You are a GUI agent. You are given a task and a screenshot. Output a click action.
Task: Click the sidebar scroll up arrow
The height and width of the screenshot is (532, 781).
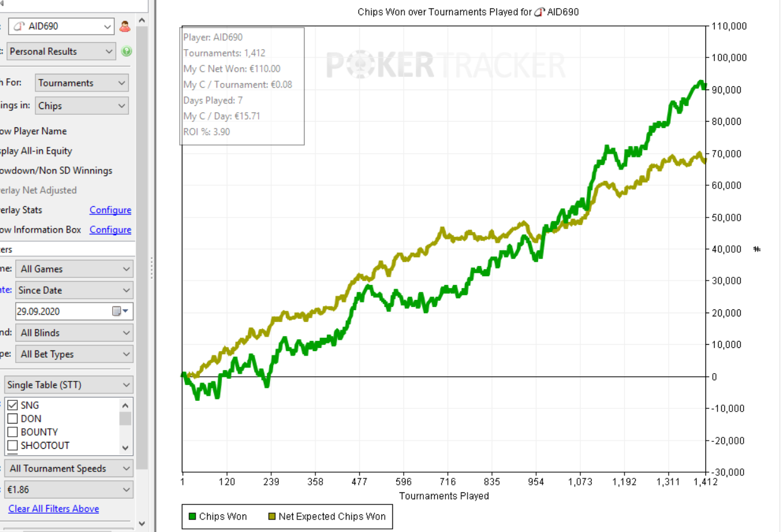tap(141, 21)
